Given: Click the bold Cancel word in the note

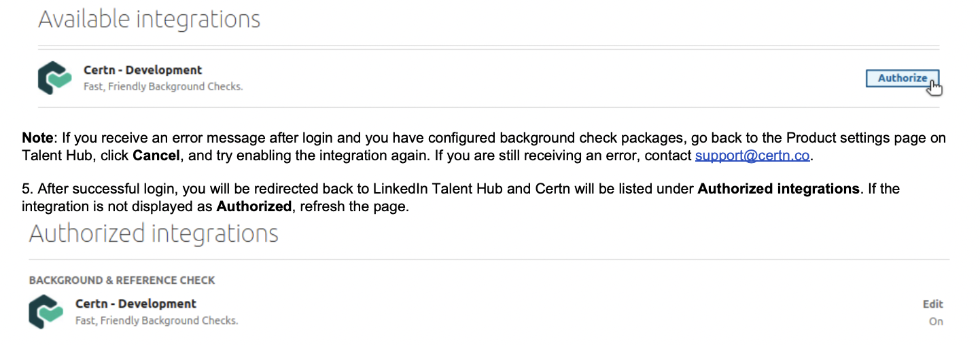Looking at the screenshot, I should [156, 156].
